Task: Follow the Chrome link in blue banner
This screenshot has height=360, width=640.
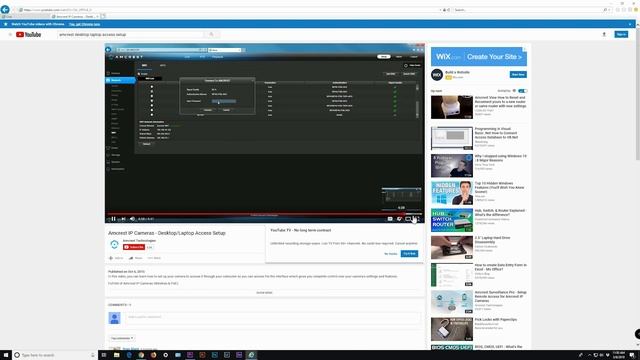Action: coord(84,24)
